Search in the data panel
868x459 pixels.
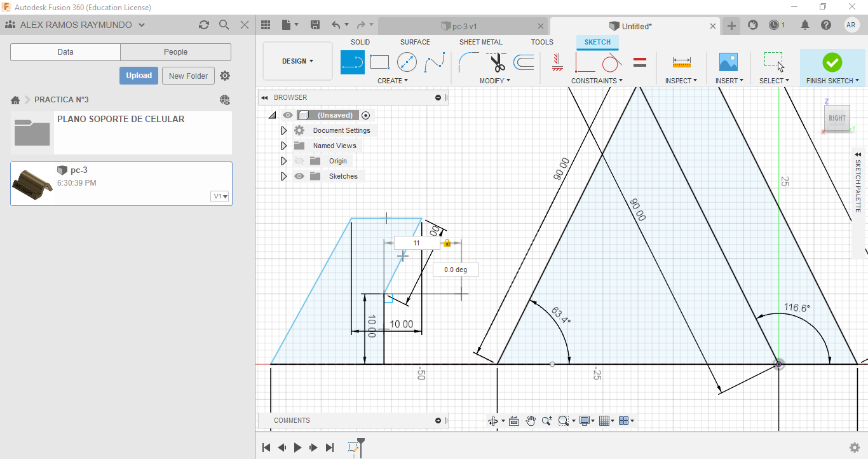[224, 25]
